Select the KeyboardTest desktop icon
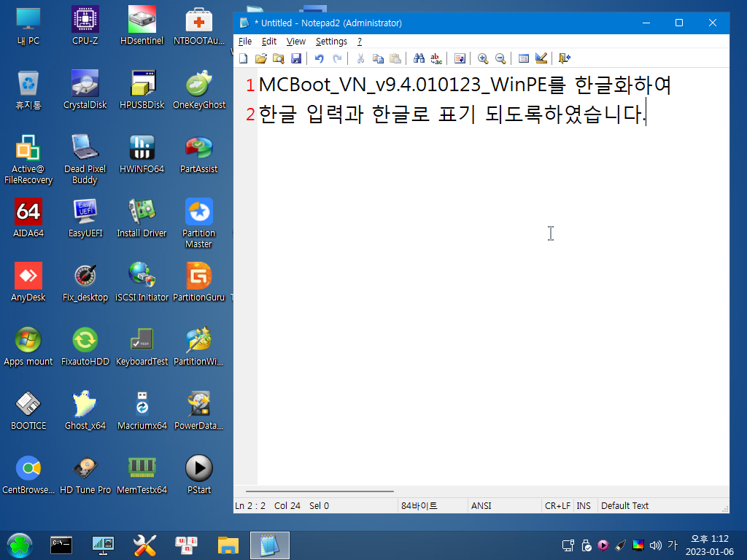 tap(142, 346)
